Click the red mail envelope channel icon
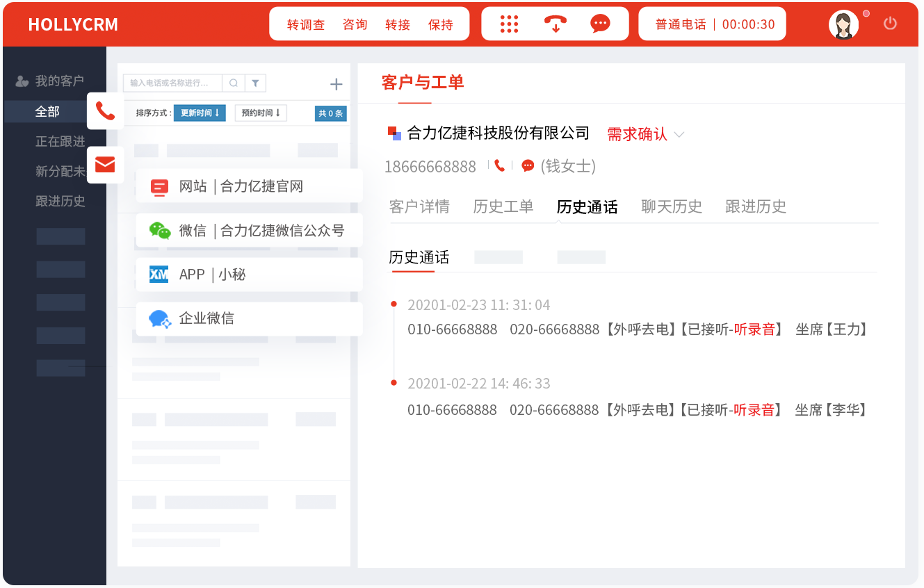This screenshot has width=924, height=588. coord(105,165)
